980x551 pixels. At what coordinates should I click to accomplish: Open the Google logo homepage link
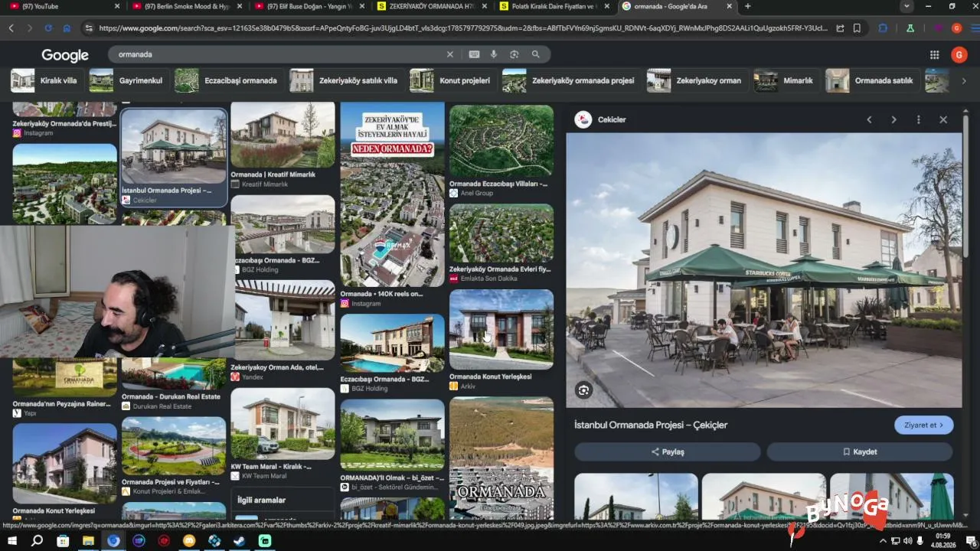[x=65, y=55]
